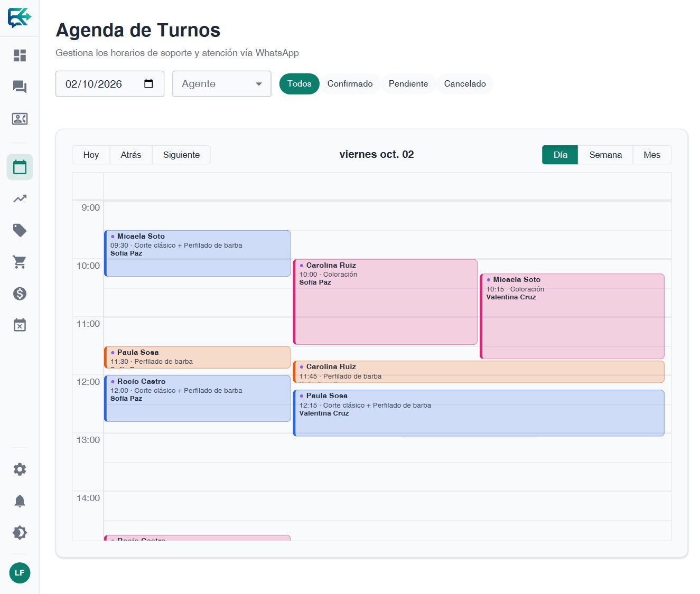Open the shopping cart icon
Screen dimensions: 700x594
click(x=20, y=262)
